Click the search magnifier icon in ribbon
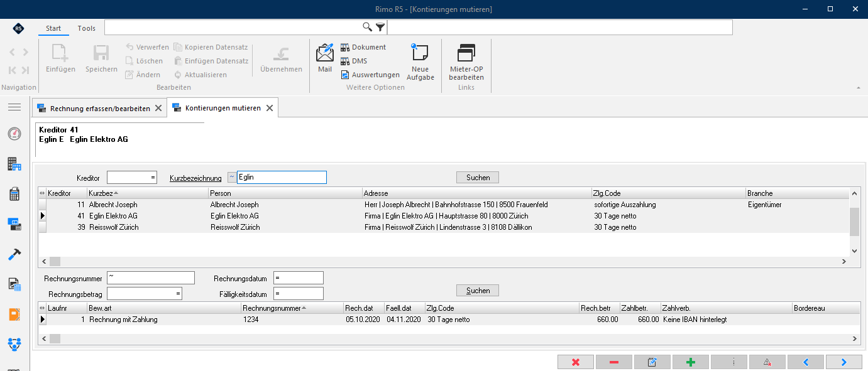This screenshot has width=868, height=371. [368, 27]
